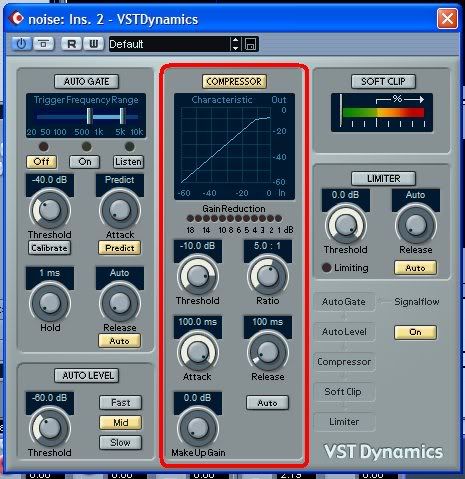The width and height of the screenshot is (465, 479).
Task: Click the Limiter Threshold knob
Action: [x=346, y=225]
